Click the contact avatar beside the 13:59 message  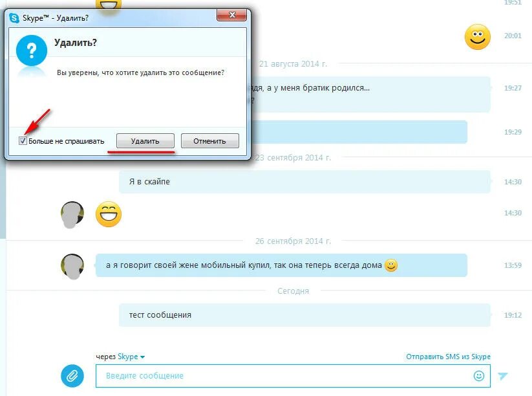(x=72, y=266)
